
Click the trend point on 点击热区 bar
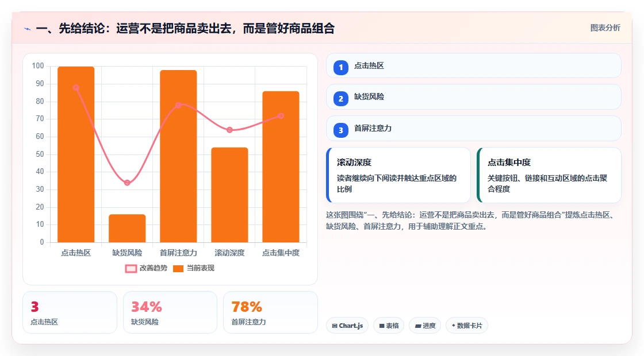click(x=76, y=87)
